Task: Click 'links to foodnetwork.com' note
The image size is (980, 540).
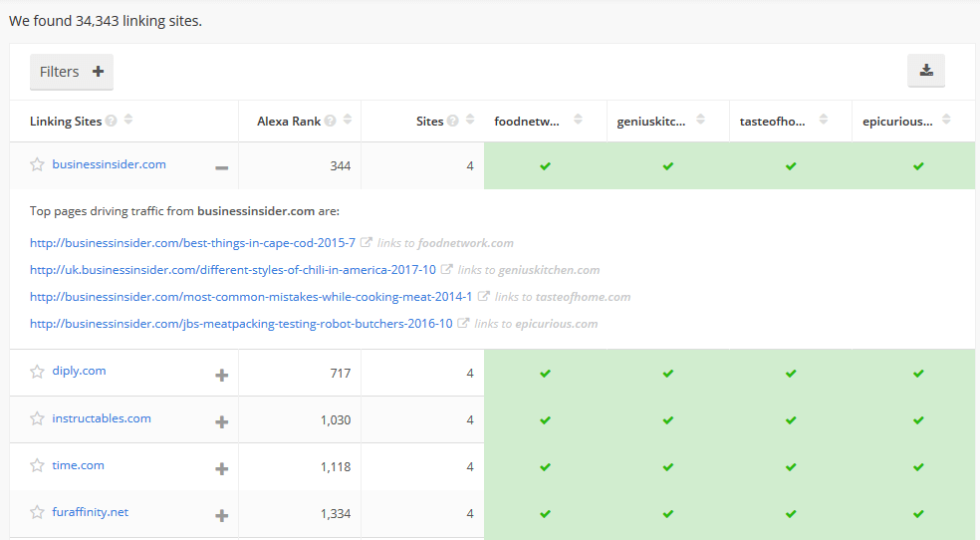Action: click(445, 243)
